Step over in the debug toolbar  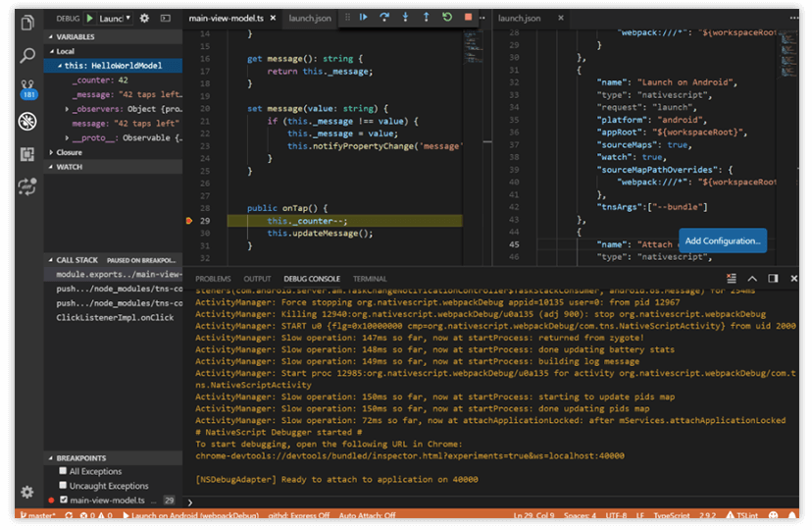[x=384, y=17]
